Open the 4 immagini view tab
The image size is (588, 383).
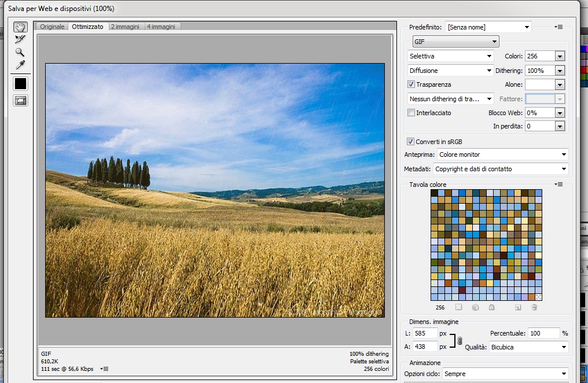pyautogui.click(x=162, y=26)
